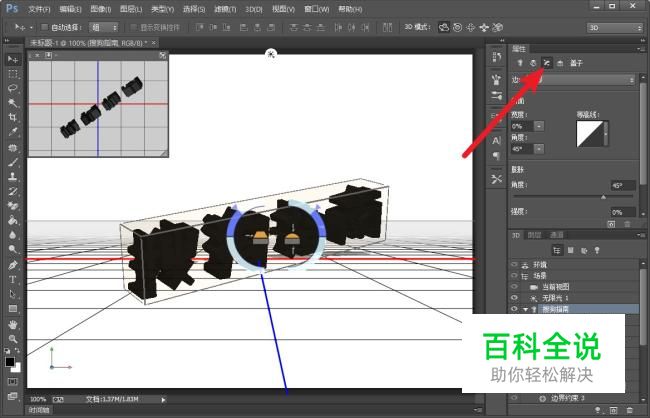Viewport: 650px width, 418px height.
Task: Select the Brush tool
Action: [13, 162]
